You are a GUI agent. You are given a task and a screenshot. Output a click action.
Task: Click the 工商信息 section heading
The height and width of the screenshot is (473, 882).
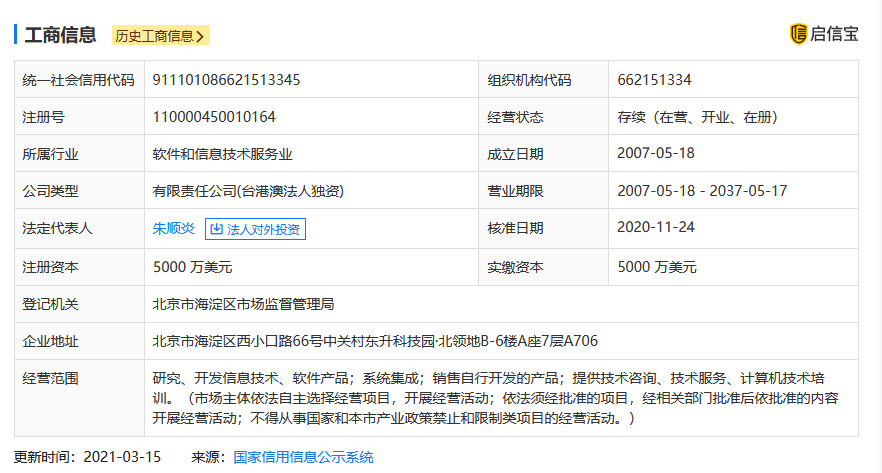[60, 35]
